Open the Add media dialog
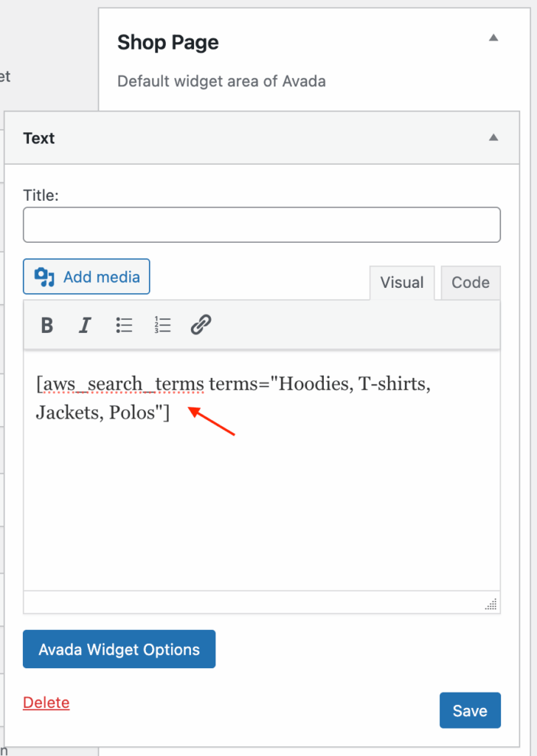The width and height of the screenshot is (537, 756). (x=86, y=276)
